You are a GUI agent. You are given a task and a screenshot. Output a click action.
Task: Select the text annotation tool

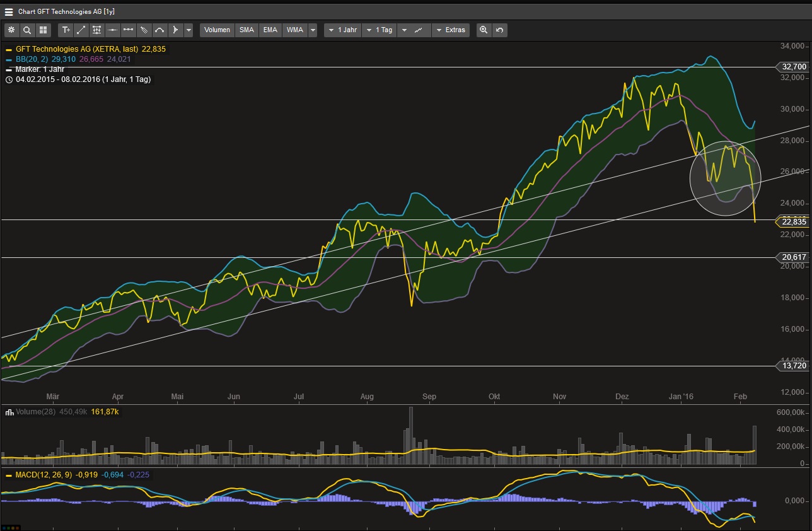click(x=66, y=30)
